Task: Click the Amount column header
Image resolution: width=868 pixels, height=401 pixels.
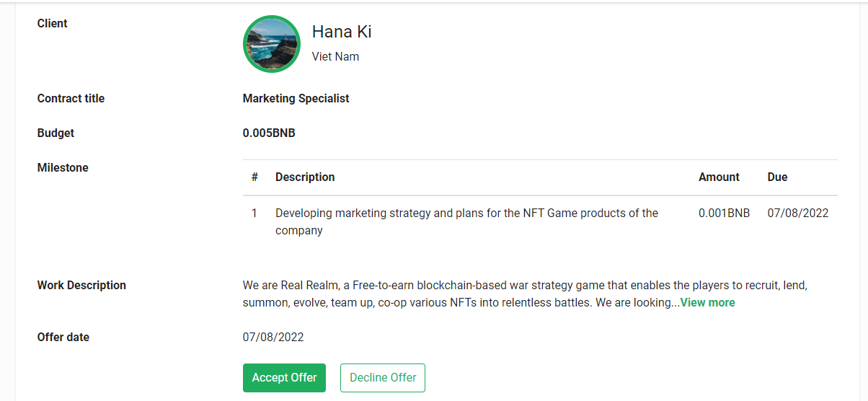Action: click(x=719, y=177)
